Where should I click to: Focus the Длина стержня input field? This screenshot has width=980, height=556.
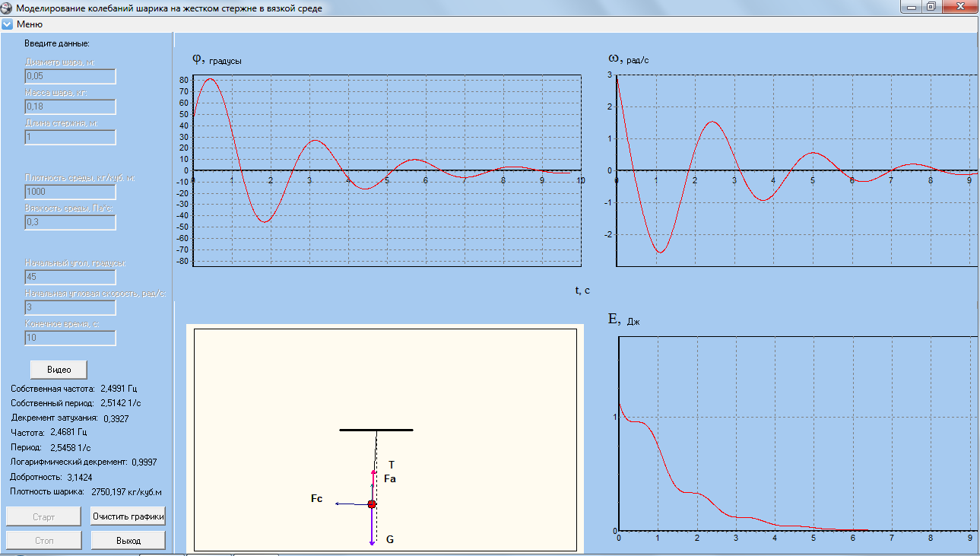tap(70, 138)
